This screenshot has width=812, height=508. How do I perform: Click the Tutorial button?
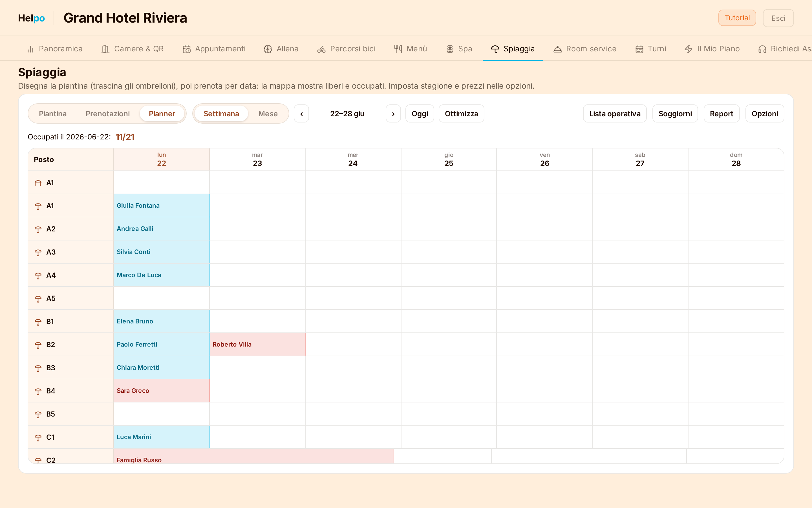tap(737, 18)
